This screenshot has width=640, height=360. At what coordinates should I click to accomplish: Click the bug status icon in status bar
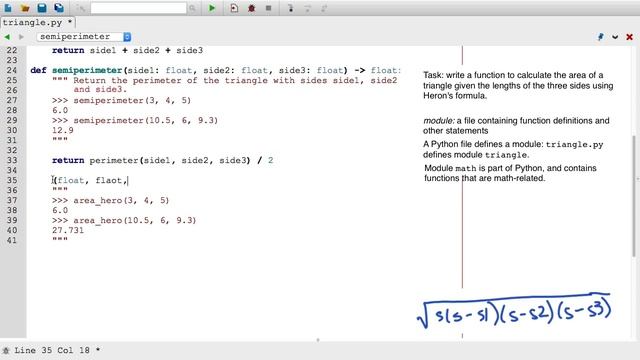[6, 350]
